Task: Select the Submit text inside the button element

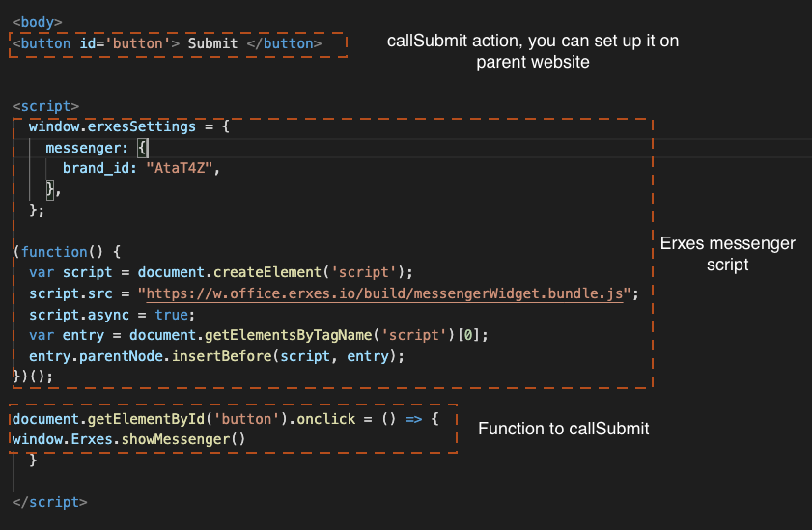Action: tap(212, 43)
